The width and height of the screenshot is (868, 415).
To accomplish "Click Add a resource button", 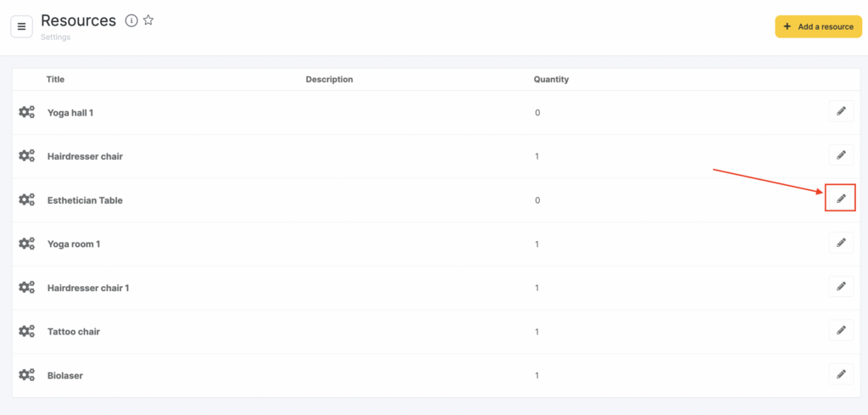I will click(x=818, y=26).
